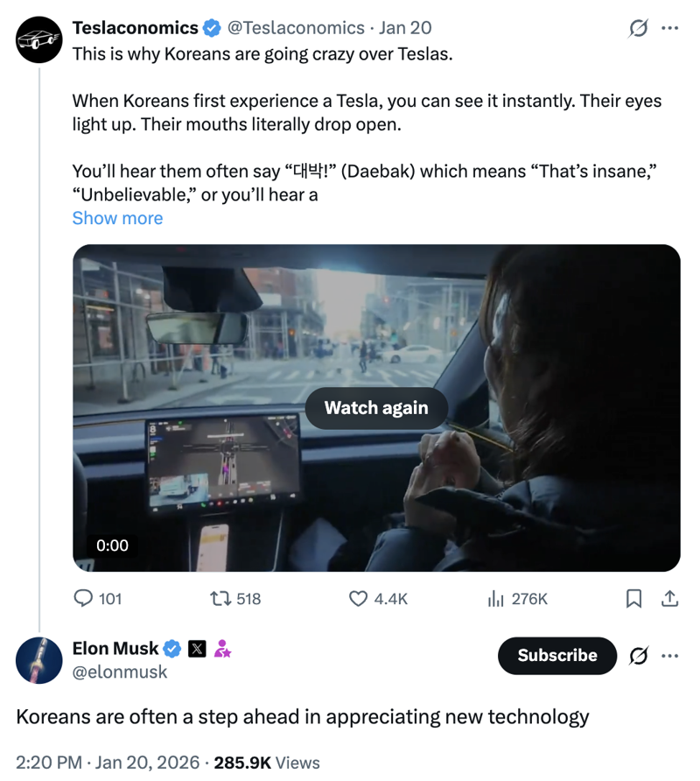Click the X affiliation badge beside Elon Musk
This screenshot has width=700, height=781.
198,649
